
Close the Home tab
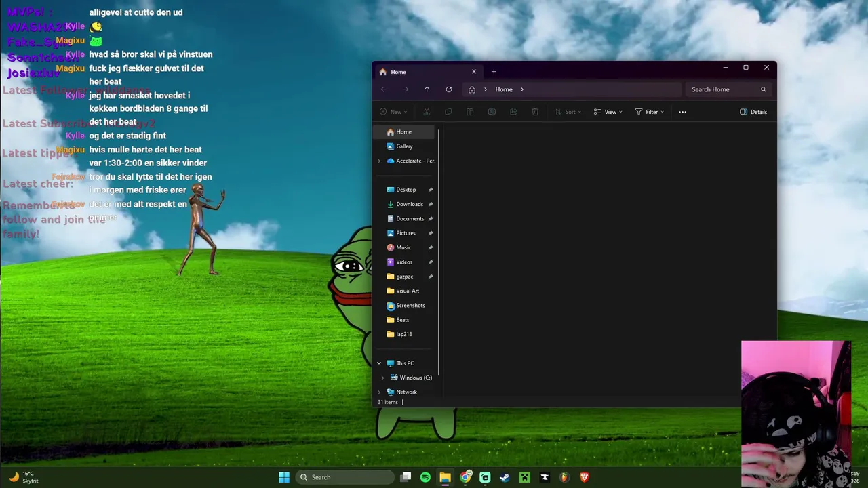tap(474, 72)
